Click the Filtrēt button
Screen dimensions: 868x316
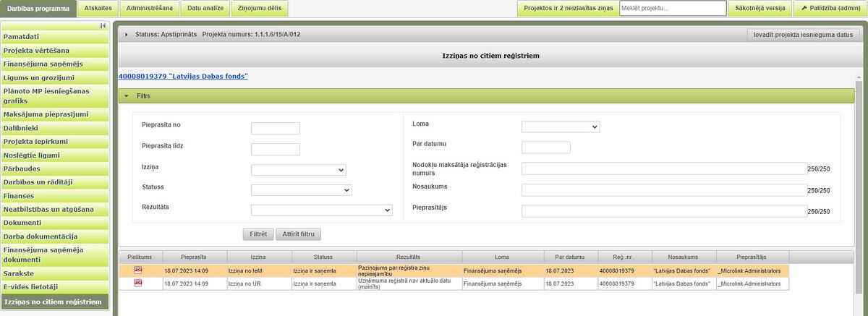tap(258, 234)
